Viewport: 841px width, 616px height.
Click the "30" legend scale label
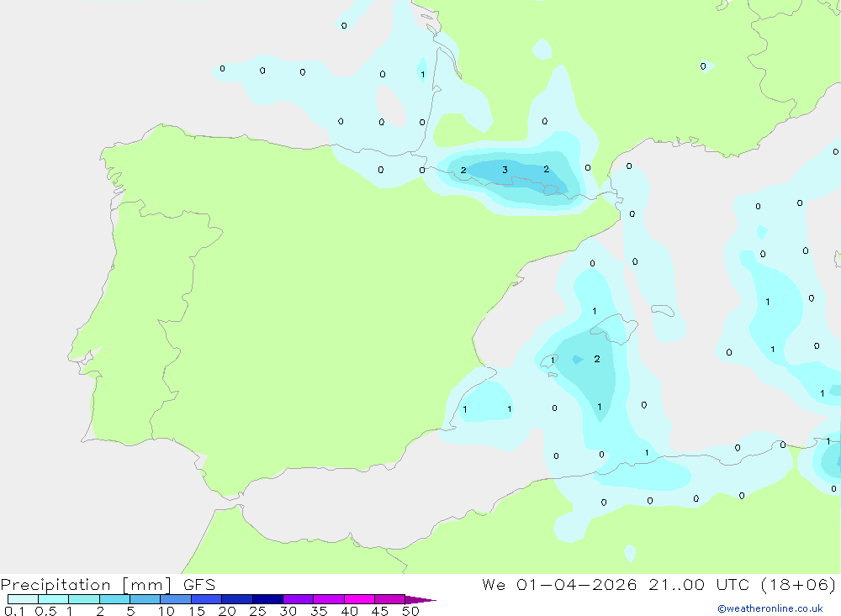(288, 611)
